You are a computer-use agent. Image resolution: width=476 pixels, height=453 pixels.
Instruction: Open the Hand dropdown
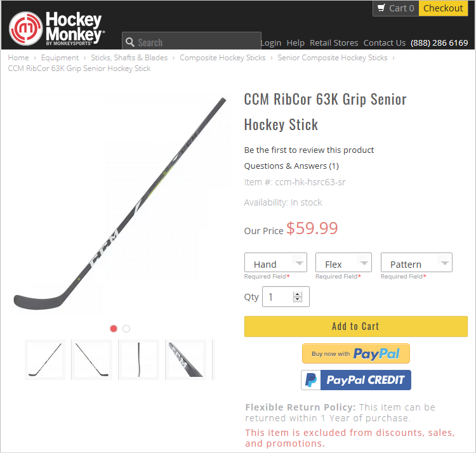(275, 263)
